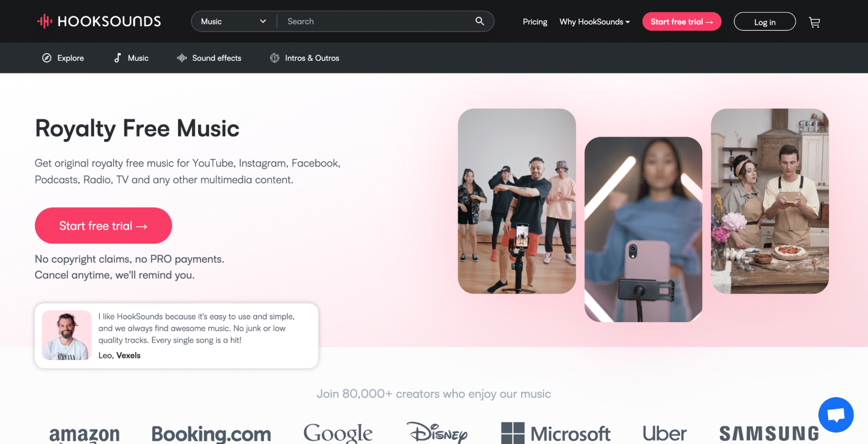
Task: Expand the Why HookSounds menu
Action: pos(594,22)
